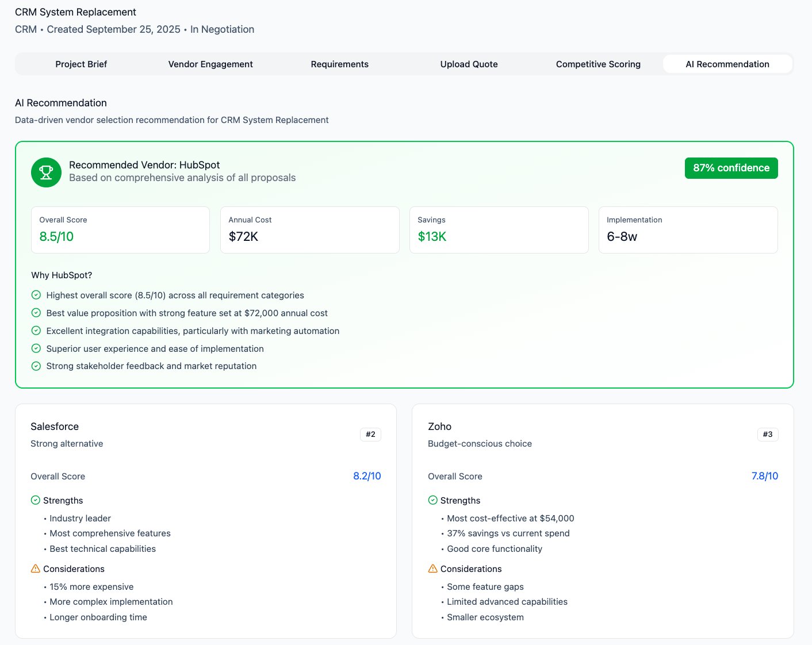Open the Upload Quote tab
This screenshot has width=812, height=645.
(469, 64)
